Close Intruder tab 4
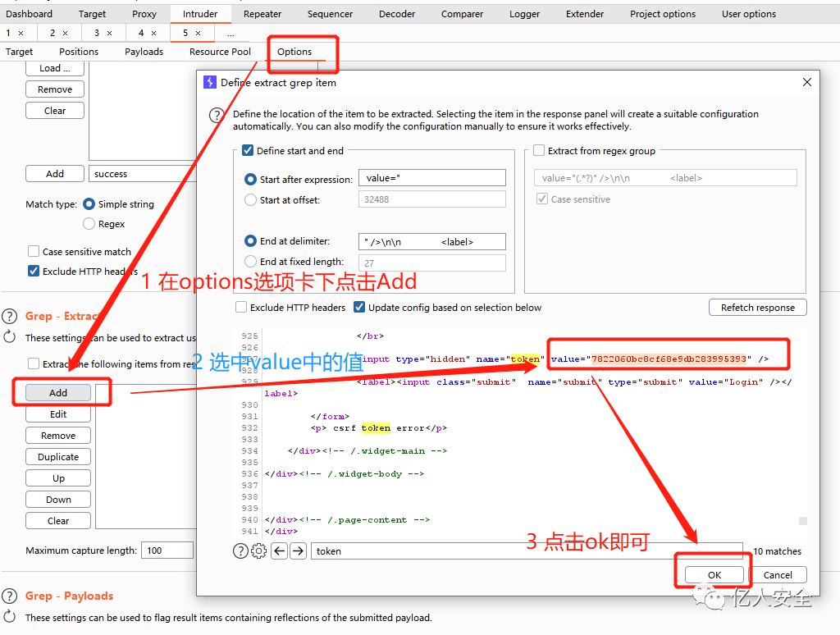The width and height of the screenshot is (840, 635). 153,33
